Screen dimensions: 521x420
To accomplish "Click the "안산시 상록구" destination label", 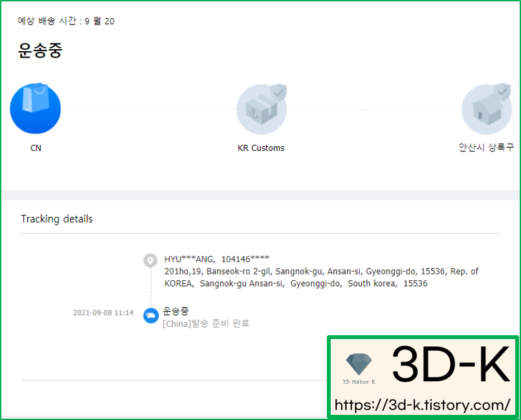I will point(486,148).
